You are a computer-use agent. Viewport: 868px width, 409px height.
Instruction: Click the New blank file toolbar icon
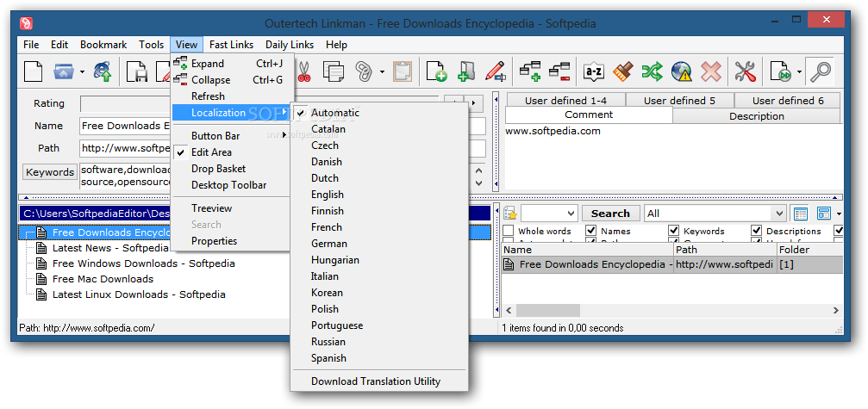(34, 71)
